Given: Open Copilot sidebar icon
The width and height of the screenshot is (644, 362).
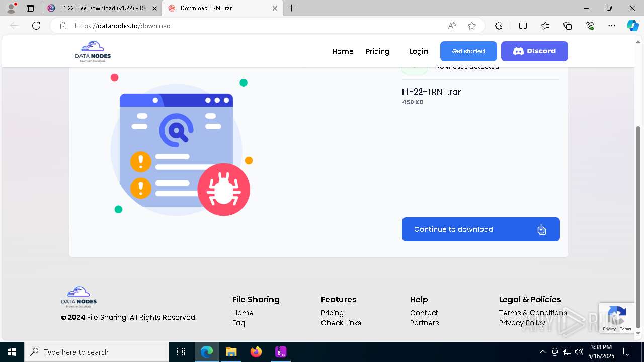Looking at the screenshot, I should point(632,26).
